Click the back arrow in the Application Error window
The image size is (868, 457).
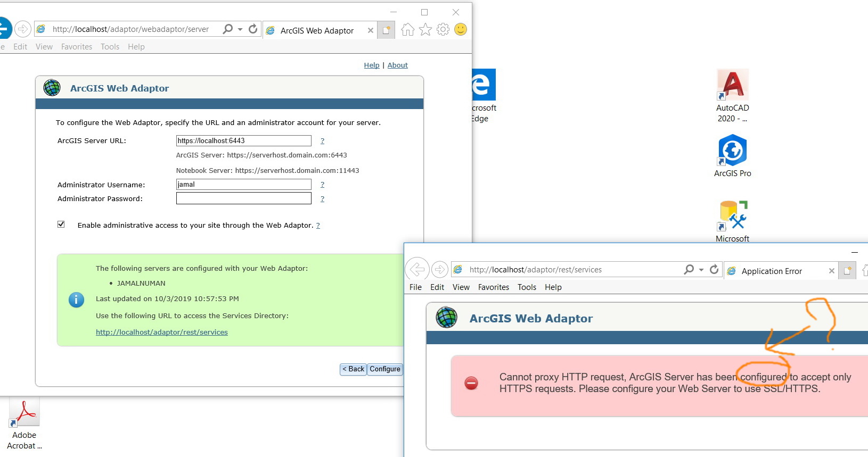pos(417,270)
